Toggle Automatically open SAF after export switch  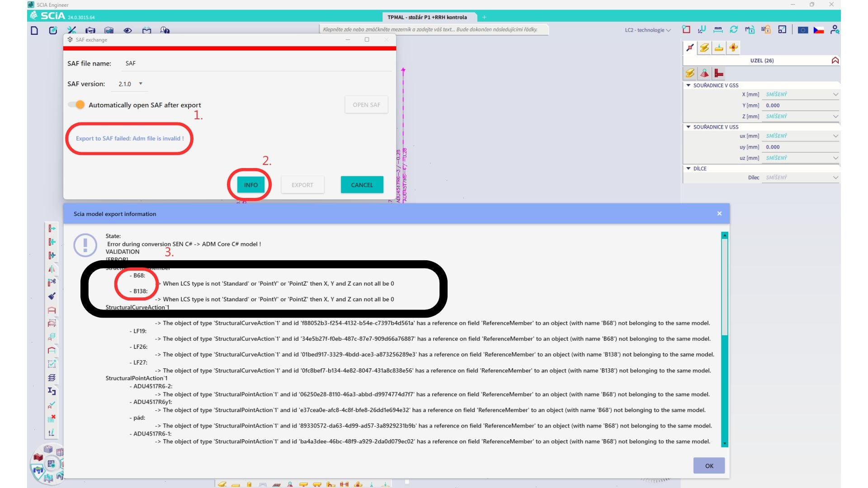pos(76,105)
